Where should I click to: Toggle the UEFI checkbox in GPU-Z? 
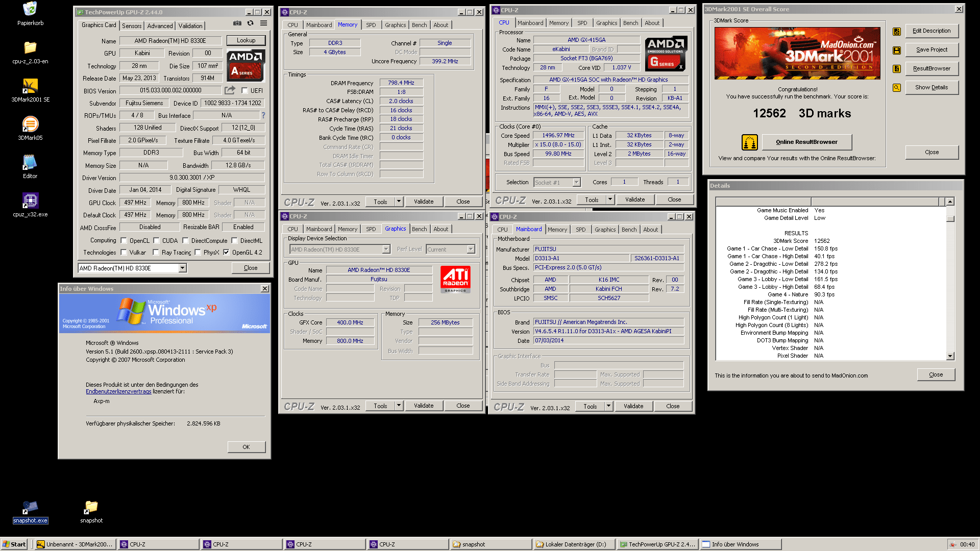click(x=244, y=90)
